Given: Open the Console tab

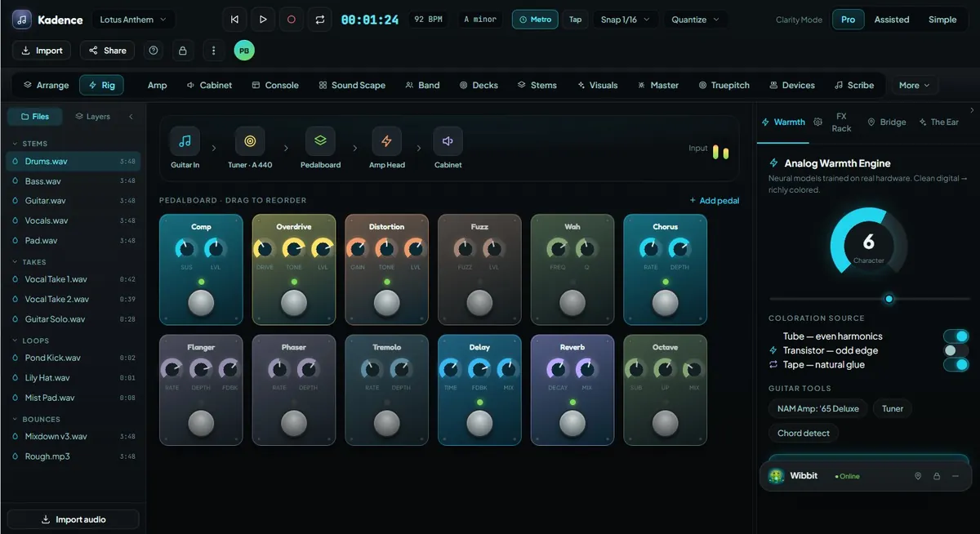Looking at the screenshot, I should [x=275, y=85].
